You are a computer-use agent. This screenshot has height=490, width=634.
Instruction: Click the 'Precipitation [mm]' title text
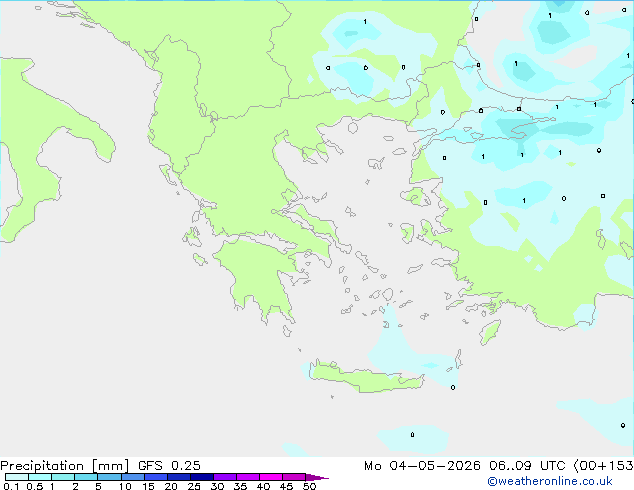pyautogui.click(x=65, y=466)
